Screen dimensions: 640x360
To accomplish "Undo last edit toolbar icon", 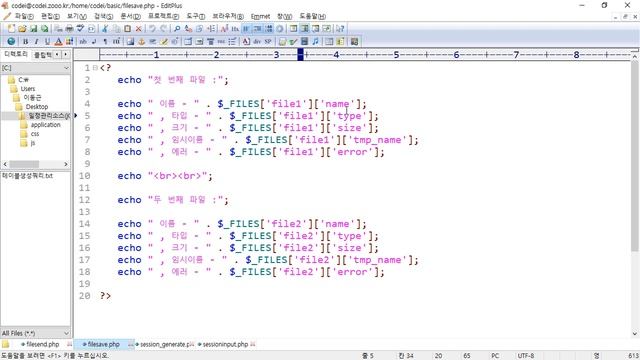I will (x=152, y=29).
